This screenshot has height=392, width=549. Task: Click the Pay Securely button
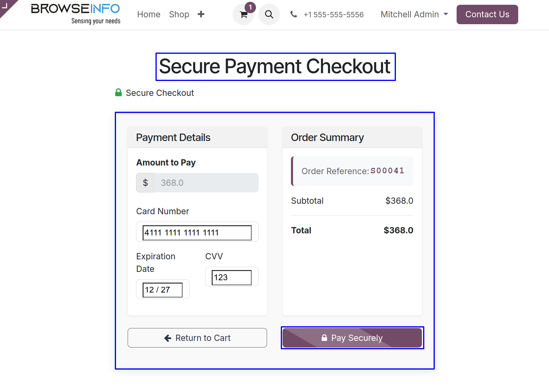click(352, 338)
